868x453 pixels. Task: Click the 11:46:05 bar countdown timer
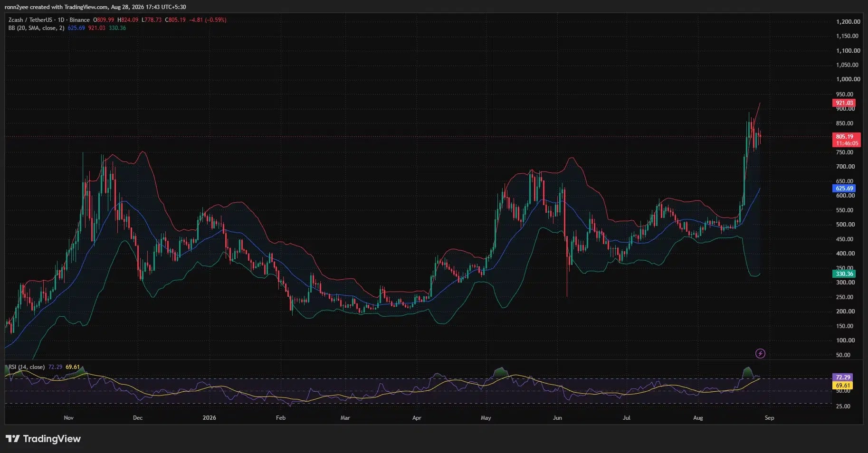847,143
